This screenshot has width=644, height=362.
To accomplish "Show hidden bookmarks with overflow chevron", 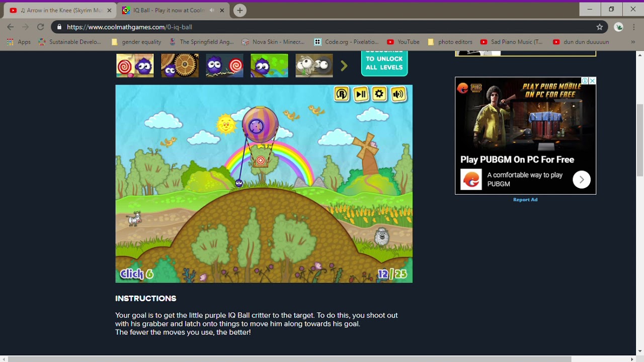I will pyautogui.click(x=633, y=42).
